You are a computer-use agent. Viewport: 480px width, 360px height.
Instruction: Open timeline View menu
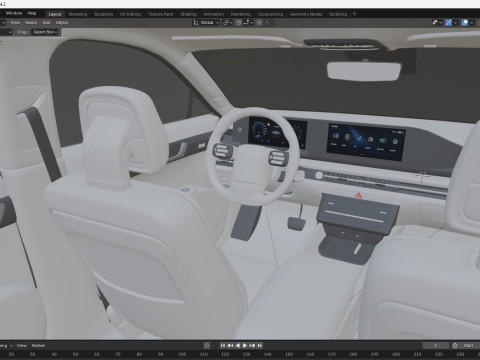[x=22, y=346]
